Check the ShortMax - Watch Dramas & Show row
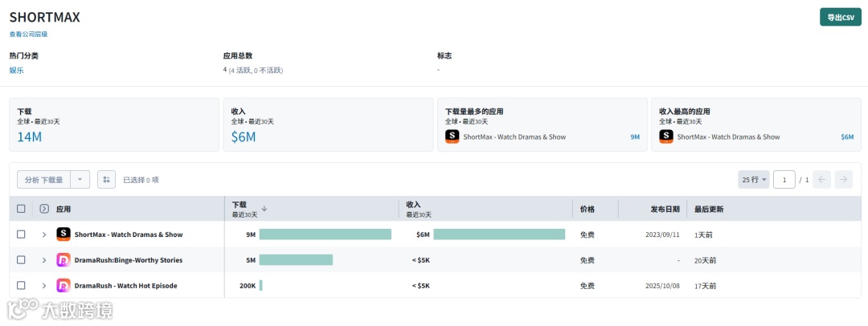Viewport: 868px width, 326px height. coord(21,234)
